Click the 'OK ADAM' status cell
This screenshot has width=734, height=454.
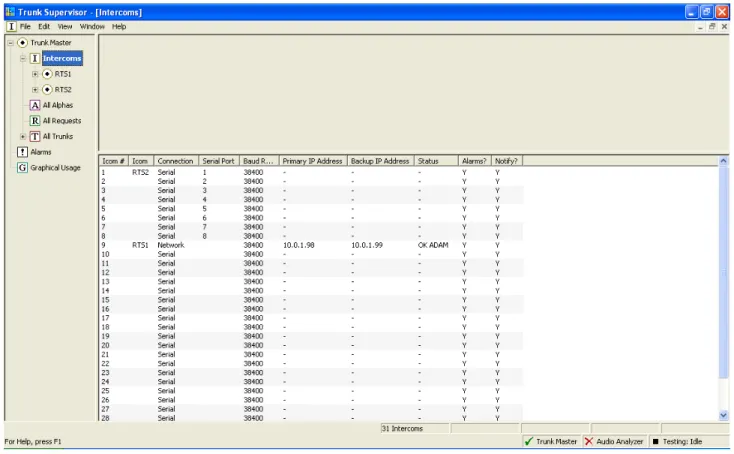click(433, 245)
